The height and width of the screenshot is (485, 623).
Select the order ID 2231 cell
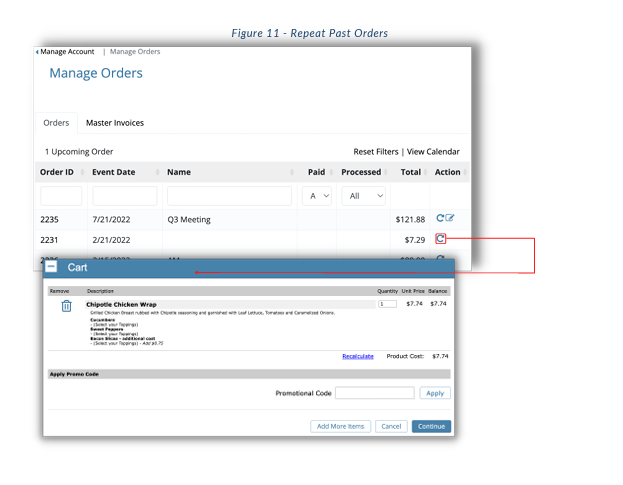(49, 240)
